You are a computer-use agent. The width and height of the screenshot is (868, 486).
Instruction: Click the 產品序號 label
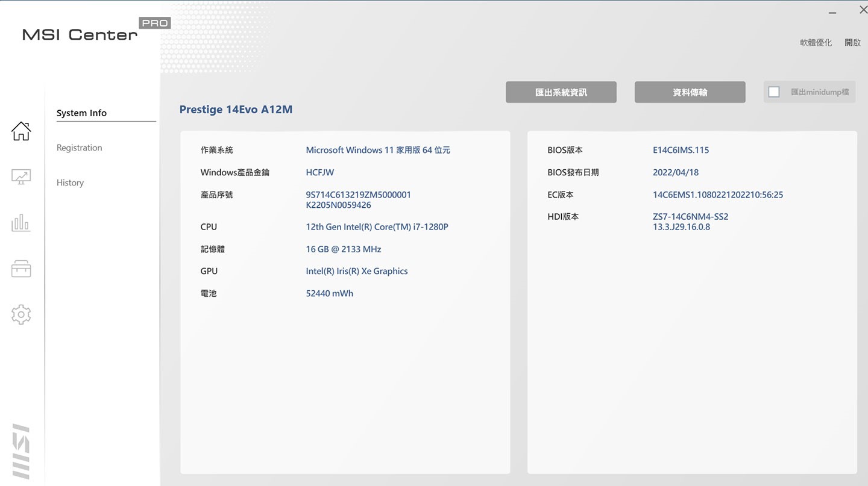[216, 195]
